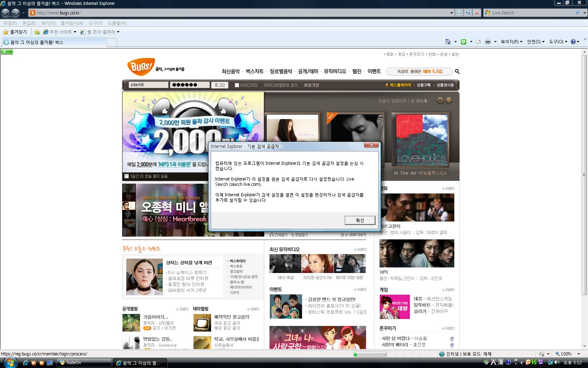The image size is (588, 368).
Task: Open the address bar history dropdown
Action: [x=451, y=13]
